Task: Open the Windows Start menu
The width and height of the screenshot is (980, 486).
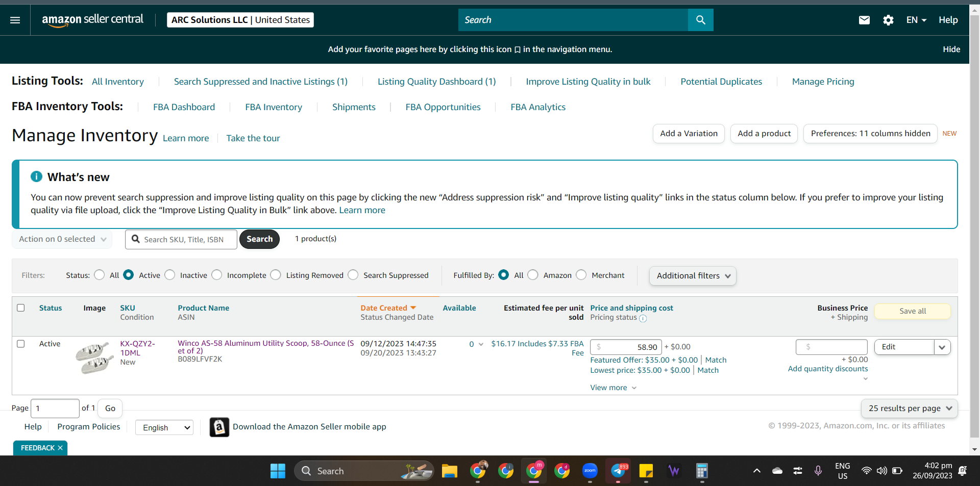Action: point(278,471)
